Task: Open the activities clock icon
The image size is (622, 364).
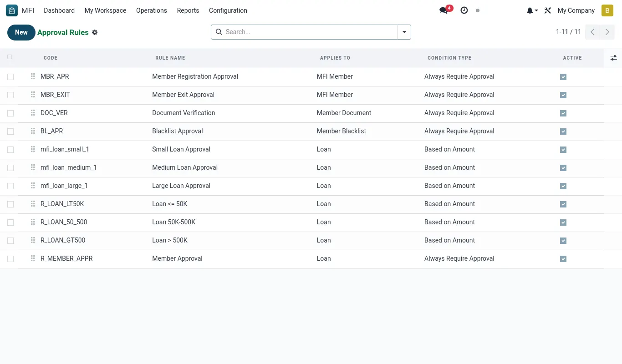Action: [x=464, y=10]
